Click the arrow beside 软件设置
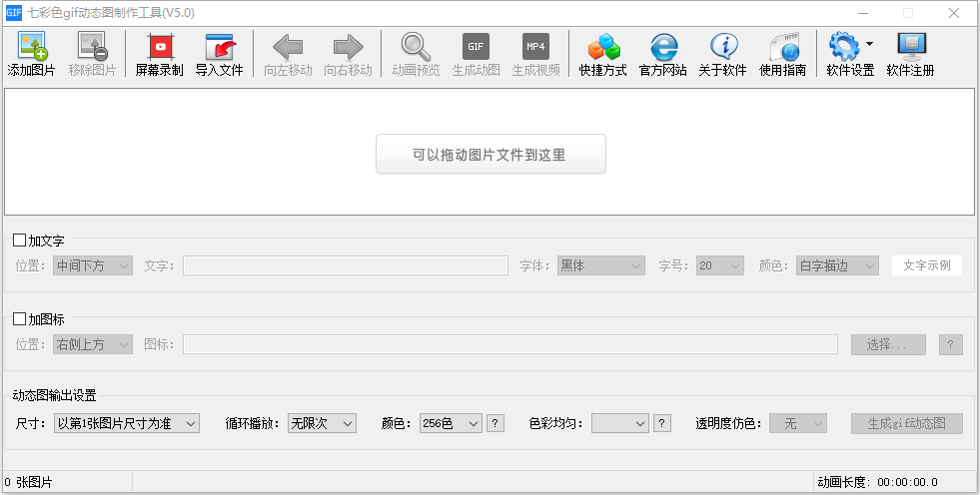 pyautogui.click(x=870, y=44)
